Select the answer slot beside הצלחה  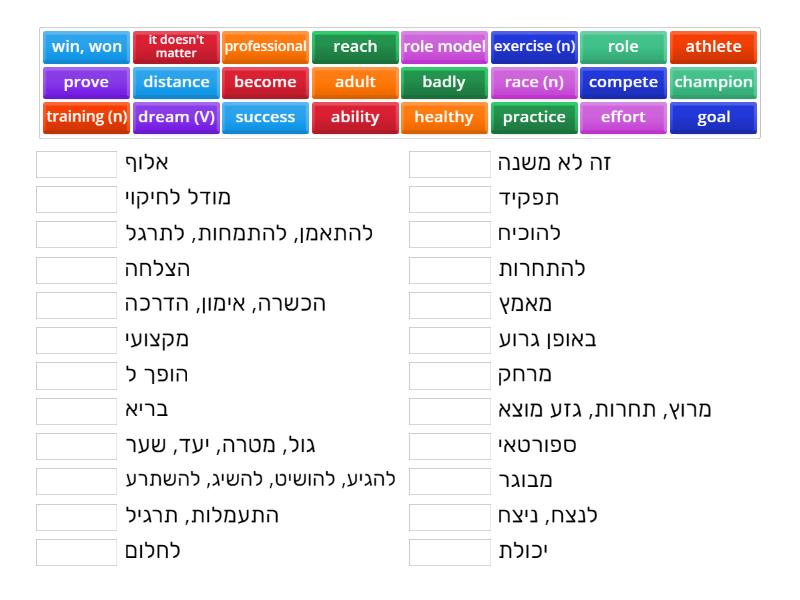(x=74, y=269)
